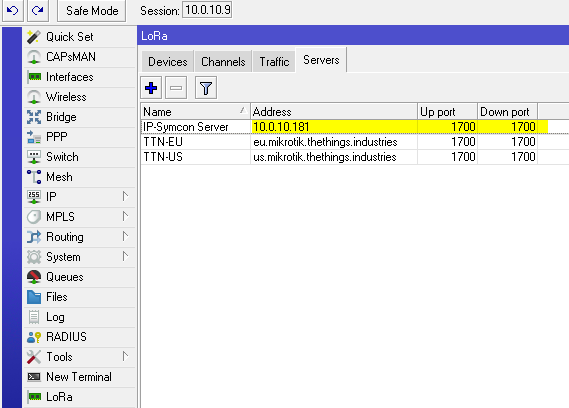569x408 pixels.
Task: Add a new LoRa server with plus
Action: click(151, 87)
